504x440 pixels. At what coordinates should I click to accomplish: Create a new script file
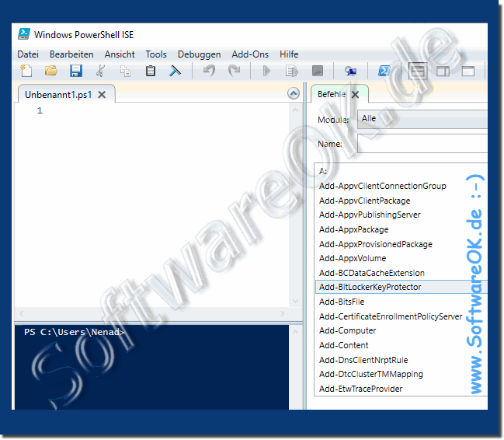tap(26, 71)
